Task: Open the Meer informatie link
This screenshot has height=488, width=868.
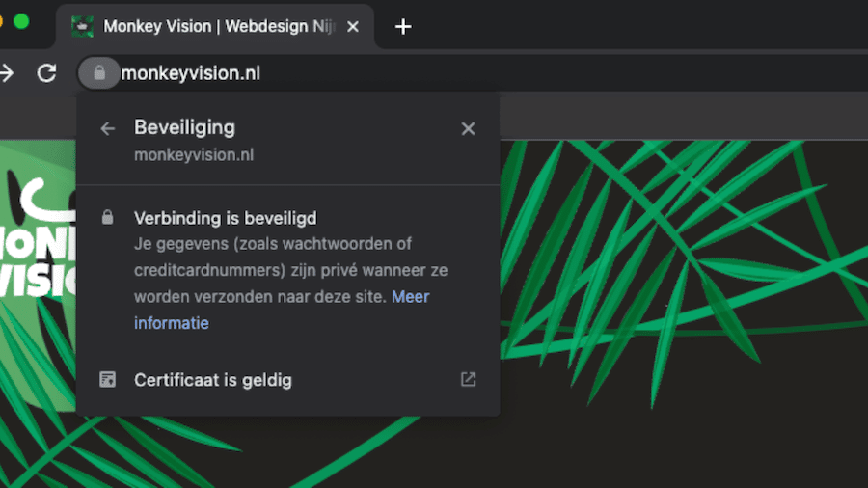Action: (282, 310)
